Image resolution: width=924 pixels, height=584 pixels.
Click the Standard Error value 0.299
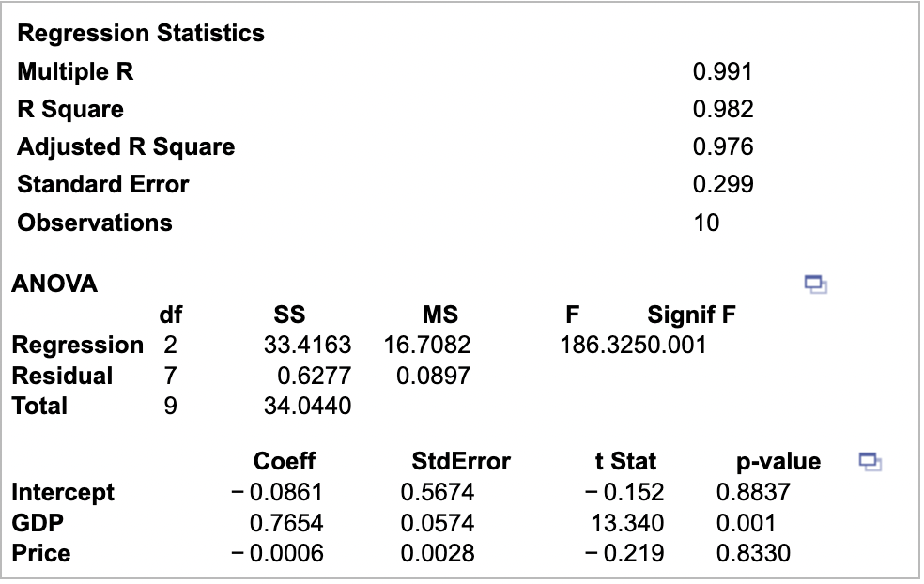click(723, 184)
